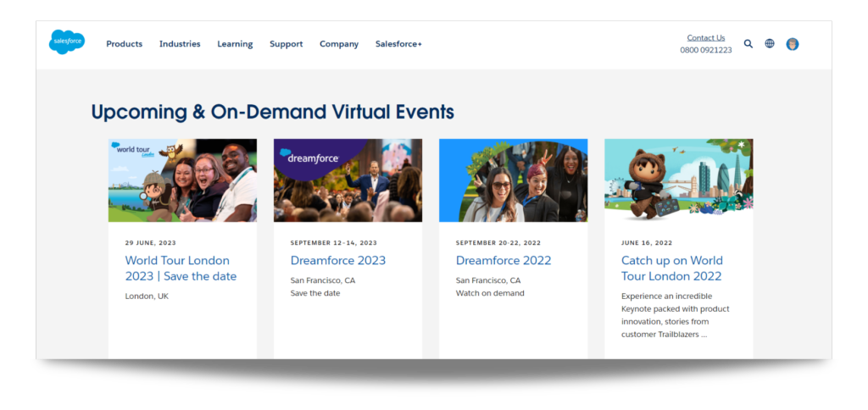Open the user avatar profile icon
This screenshot has width=868, height=410.
pyautogui.click(x=793, y=44)
